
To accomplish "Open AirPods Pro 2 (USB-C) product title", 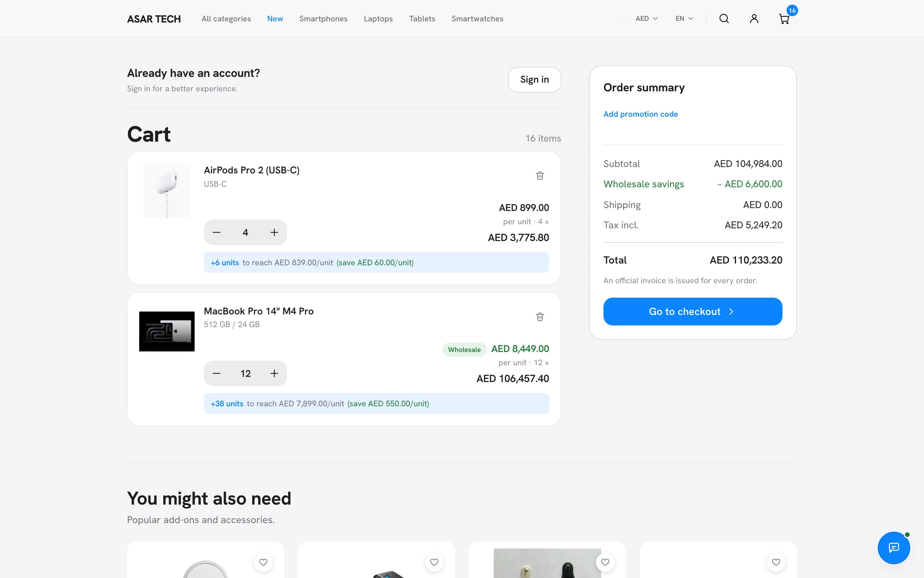I will click(x=252, y=170).
